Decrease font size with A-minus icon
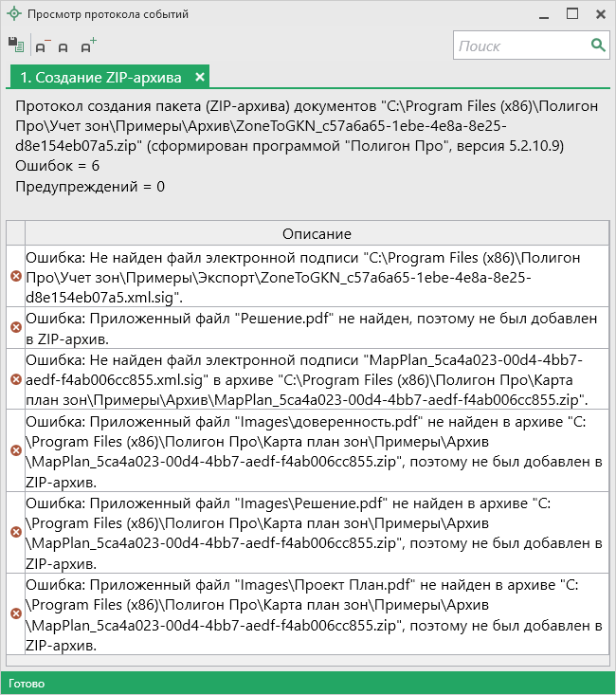 (x=43, y=46)
